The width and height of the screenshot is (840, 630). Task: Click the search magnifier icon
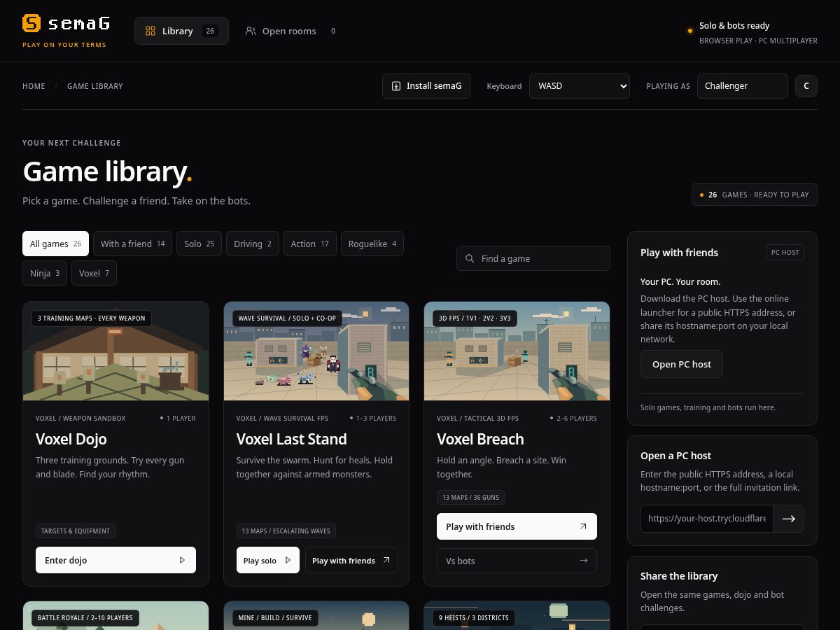coord(470,258)
